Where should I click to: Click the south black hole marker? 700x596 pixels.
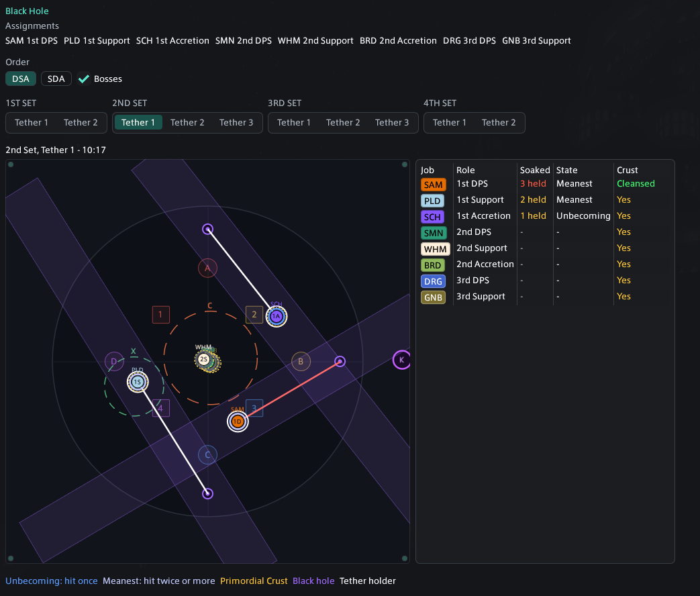pyautogui.click(x=207, y=493)
